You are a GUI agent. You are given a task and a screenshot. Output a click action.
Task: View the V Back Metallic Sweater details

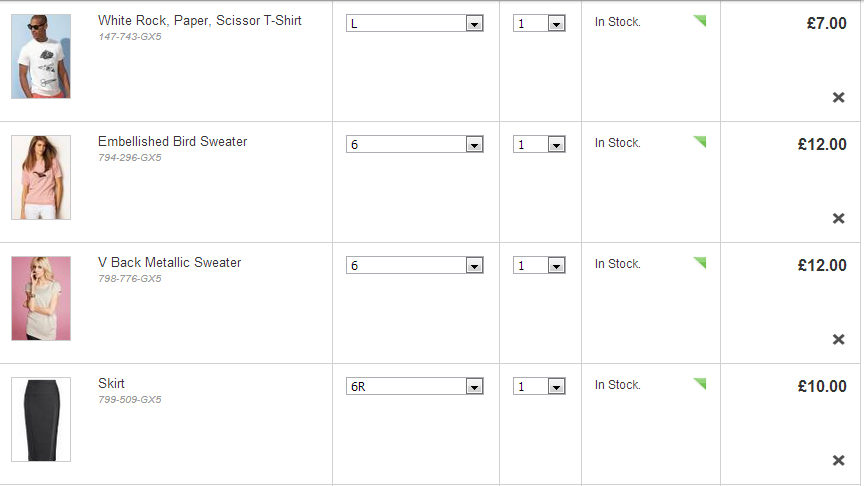click(169, 262)
